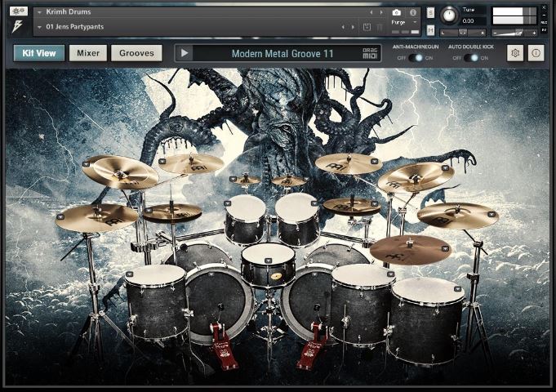
Task: Click the Modern Metal Groove 11 name
Action: (x=282, y=54)
